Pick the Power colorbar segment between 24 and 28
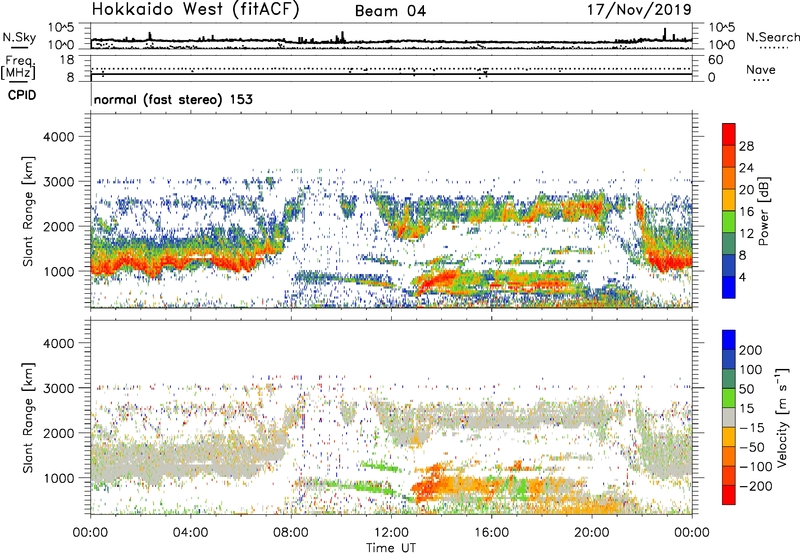The image size is (800, 554). pyautogui.click(x=729, y=156)
